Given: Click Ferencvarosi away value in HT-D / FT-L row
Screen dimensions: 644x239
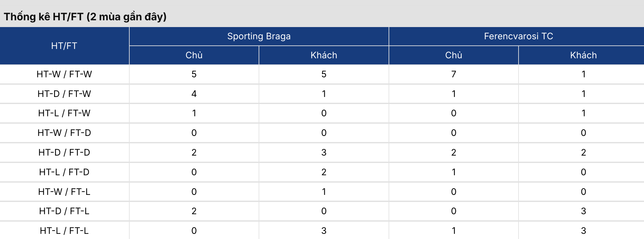Looking at the screenshot, I should click(x=583, y=211).
